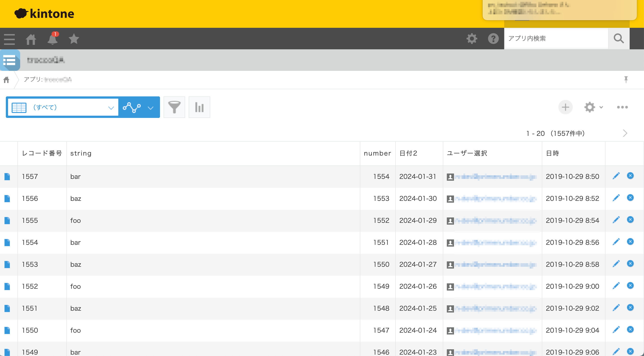Viewport: 644px width, 356px height.
Task: Edit record 1557 with pencil icon
Action: pyautogui.click(x=616, y=176)
